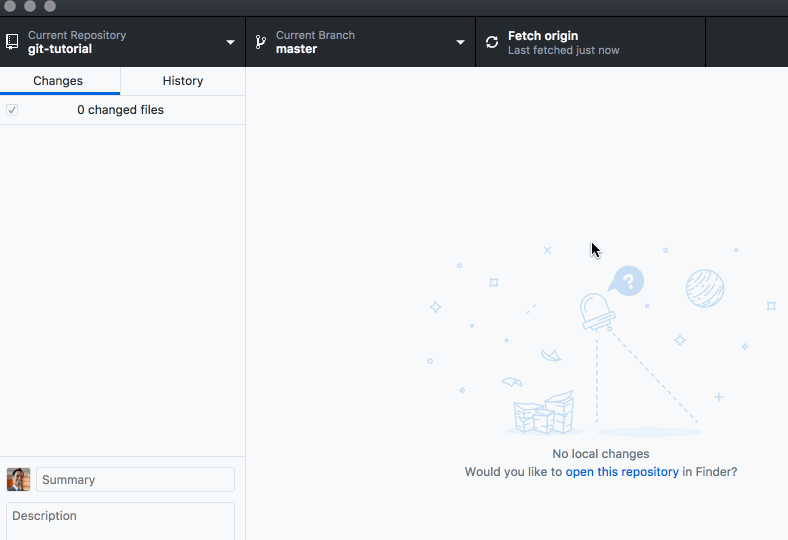Click the repository dropdown arrow
This screenshot has height=540, width=788.
(x=230, y=42)
